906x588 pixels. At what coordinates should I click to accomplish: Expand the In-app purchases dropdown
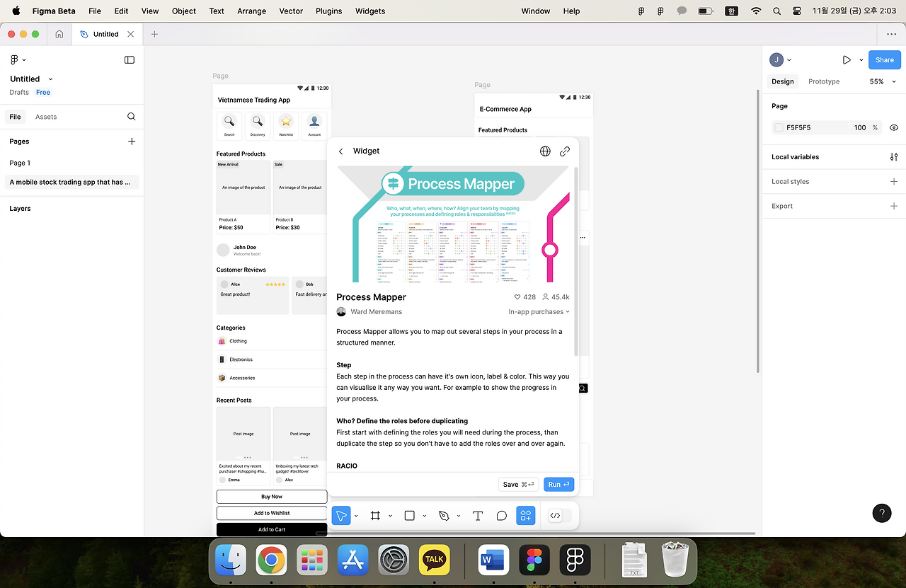click(539, 312)
